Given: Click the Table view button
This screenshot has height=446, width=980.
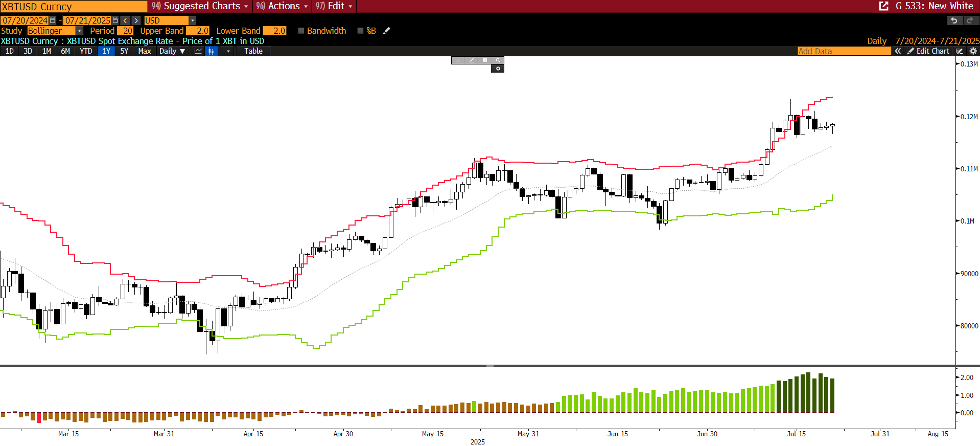Looking at the screenshot, I should click(x=253, y=51).
